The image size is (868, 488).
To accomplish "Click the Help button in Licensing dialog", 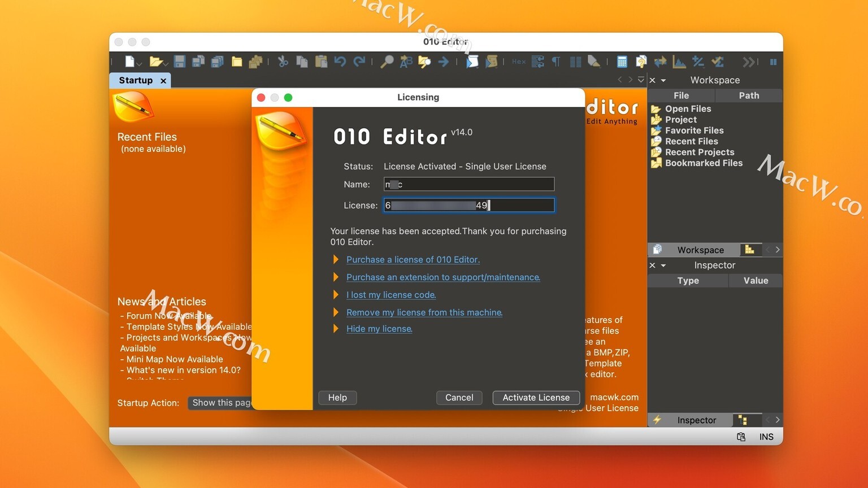I will click(337, 398).
